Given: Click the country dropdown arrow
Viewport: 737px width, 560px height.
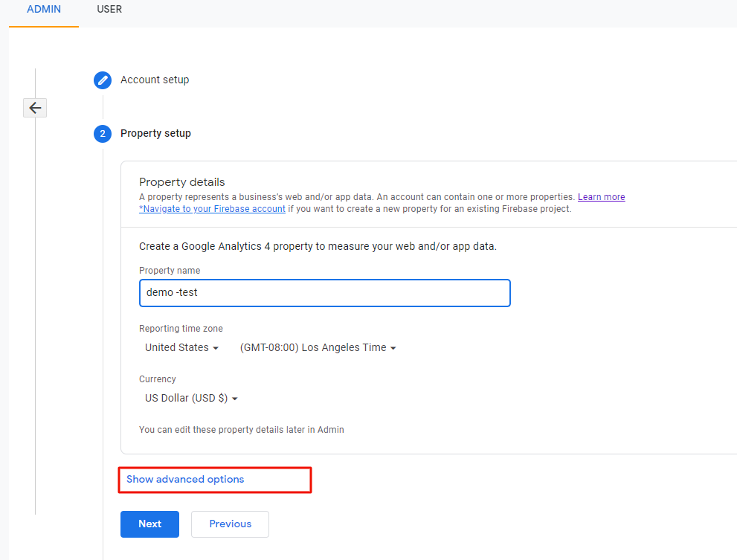Looking at the screenshot, I should coord(216,348).
